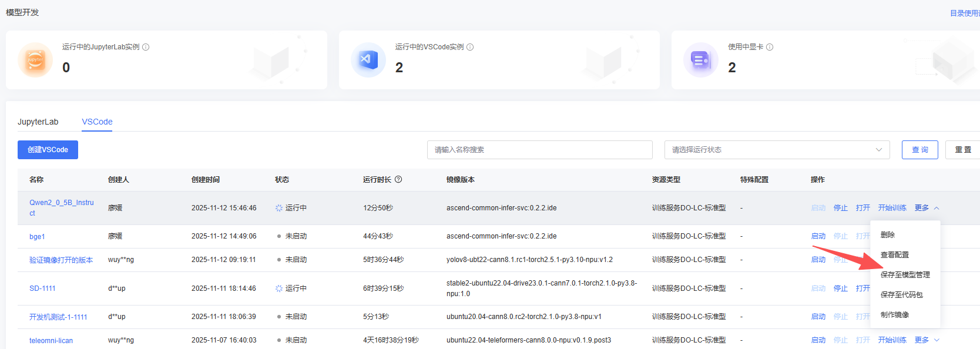Click 停止 for the SD-1111 instance

[x=840, y=288]
